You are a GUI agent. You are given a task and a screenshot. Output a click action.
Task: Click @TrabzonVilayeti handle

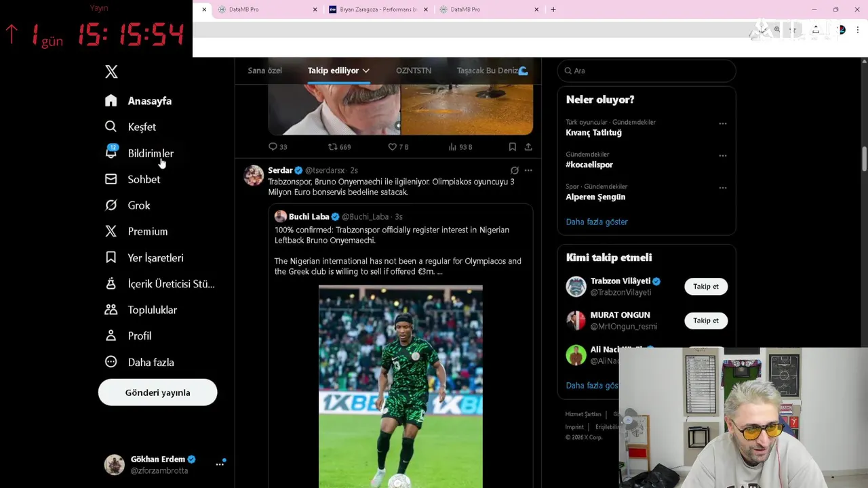point(620,293)
